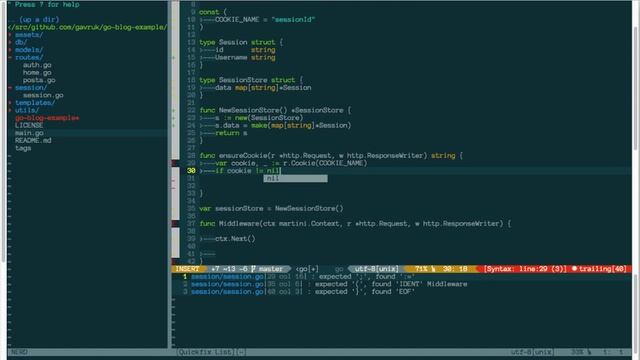This screenshot has height=360, width=640.
Task: Click the error sign beside line 29
Action: pos(175,163)
